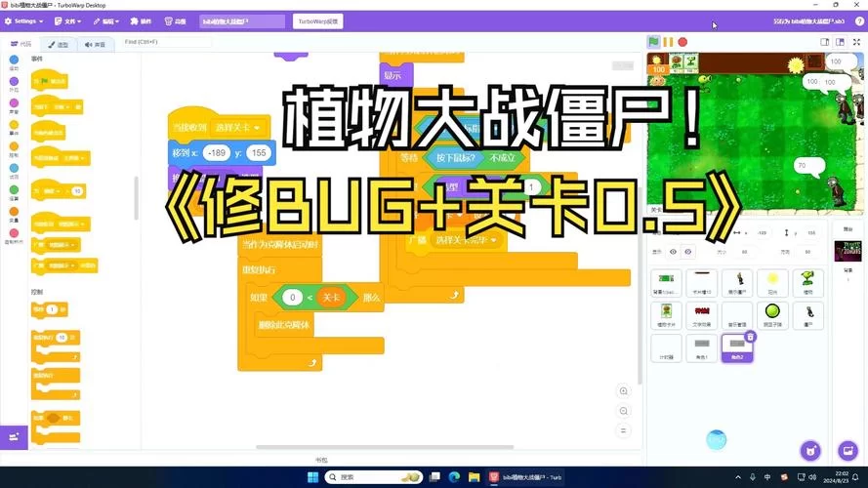Switch to the large stage layout
868x488 pixels.
840,42
